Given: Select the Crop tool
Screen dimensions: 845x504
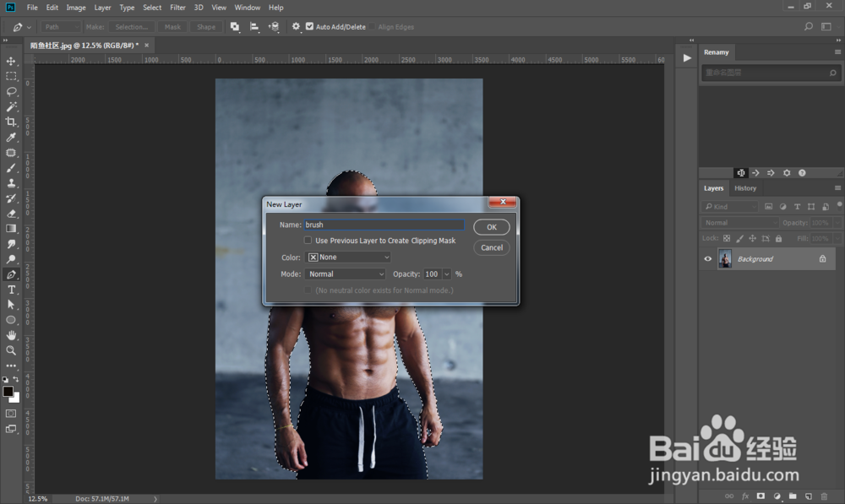Looking at the screenshot, I should pyautogui.click(x=11, y=122).
